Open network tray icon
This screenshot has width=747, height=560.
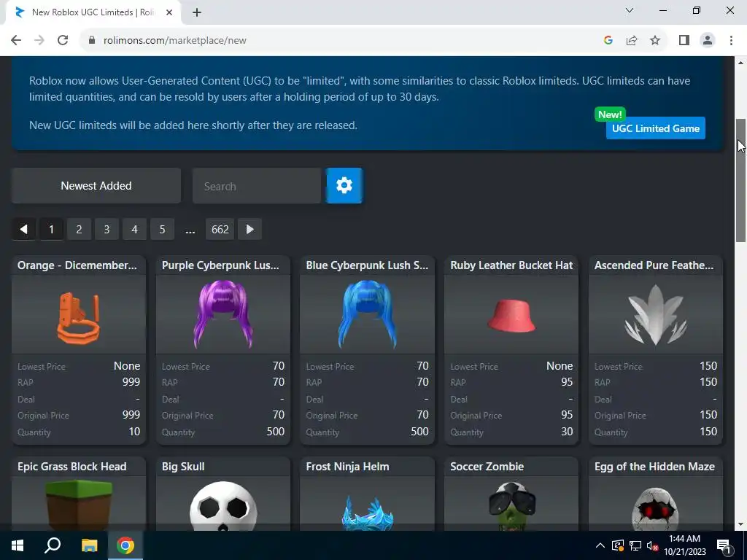[635, 545]
